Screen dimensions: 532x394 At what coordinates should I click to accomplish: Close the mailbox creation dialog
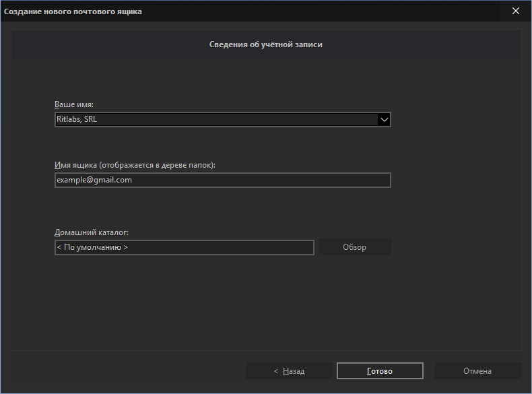point(516,11)
